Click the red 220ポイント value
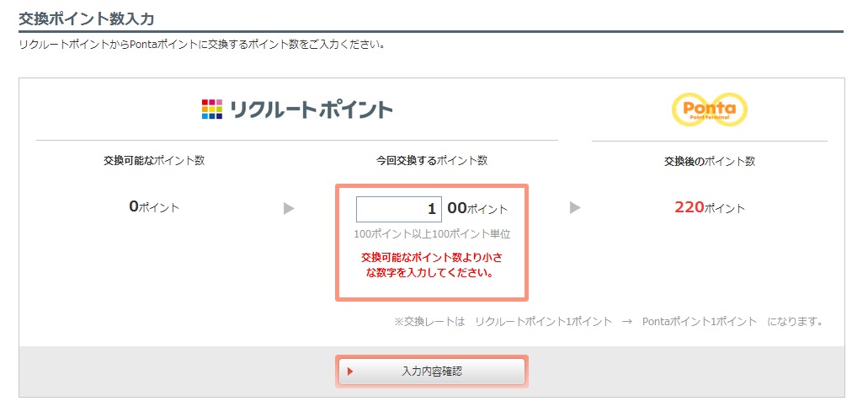 coord(710,207)
